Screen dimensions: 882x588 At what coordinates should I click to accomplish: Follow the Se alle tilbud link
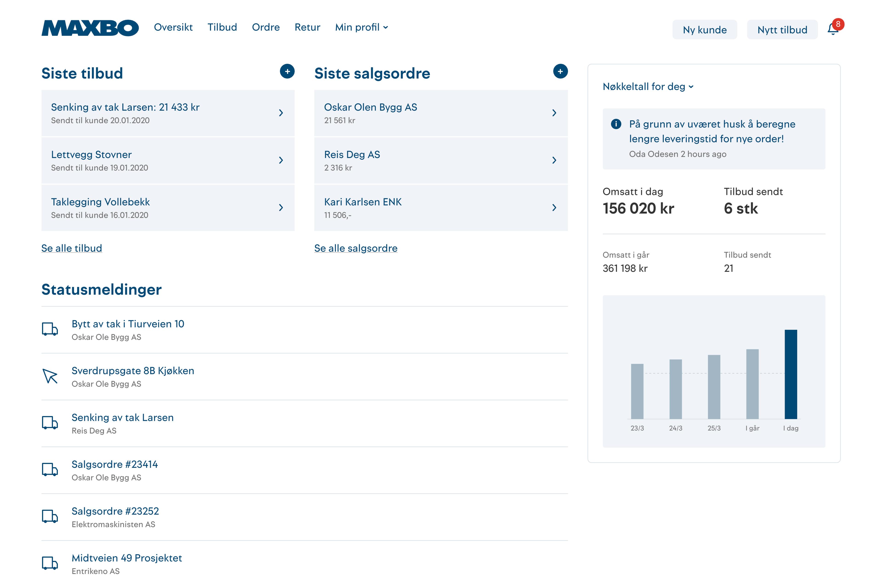click(72, 248)
